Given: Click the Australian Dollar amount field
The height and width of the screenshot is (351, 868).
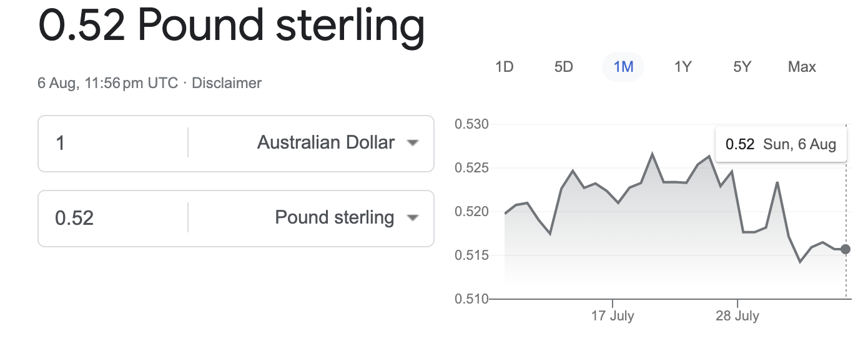Looking at the screenshot, I should click(x=112, y=144).
